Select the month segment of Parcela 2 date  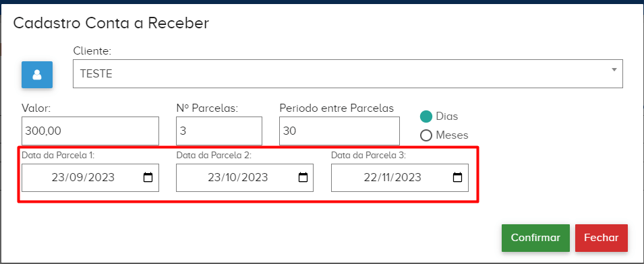235,178
